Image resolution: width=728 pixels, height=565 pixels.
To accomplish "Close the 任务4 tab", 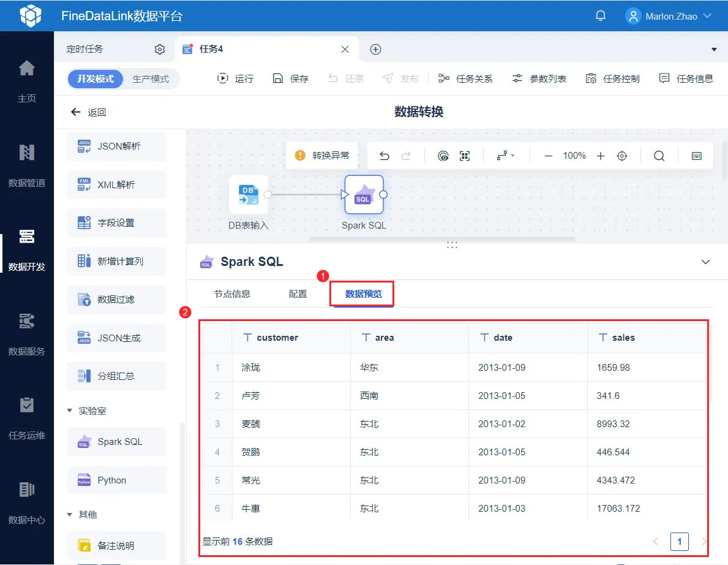I will (345, 49).
